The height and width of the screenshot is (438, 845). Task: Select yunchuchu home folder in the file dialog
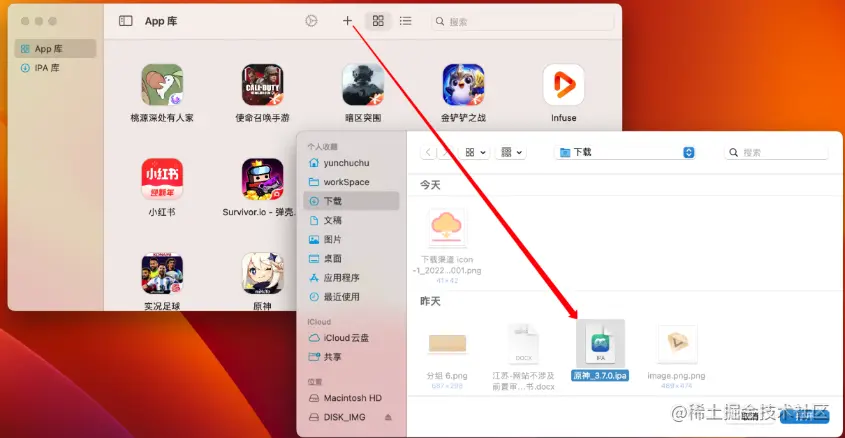(351, 163)
